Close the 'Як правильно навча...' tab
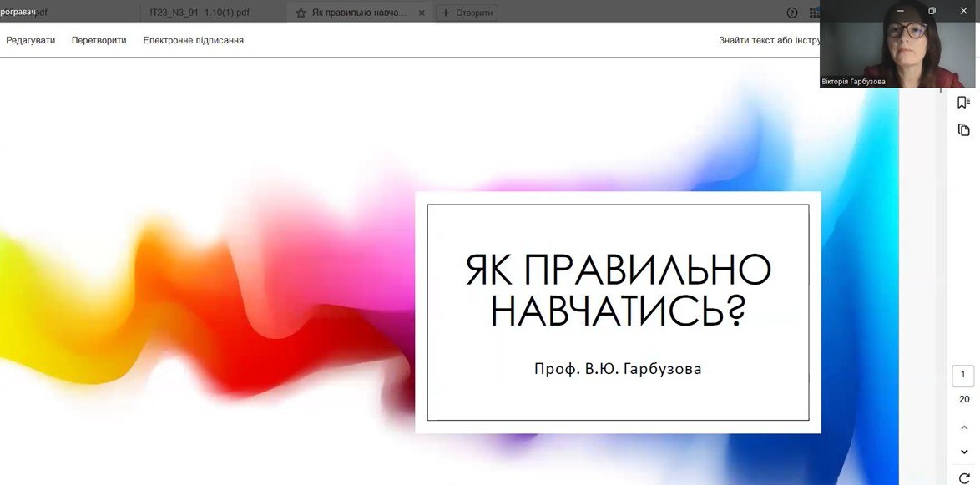This screenshot has width=980, height=485. (422, 13)
